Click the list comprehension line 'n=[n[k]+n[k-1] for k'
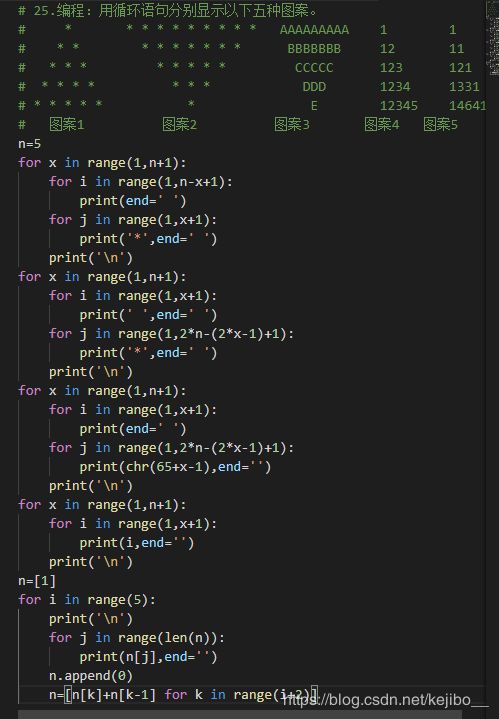This screenshot has height=719, width=499. 183,695
